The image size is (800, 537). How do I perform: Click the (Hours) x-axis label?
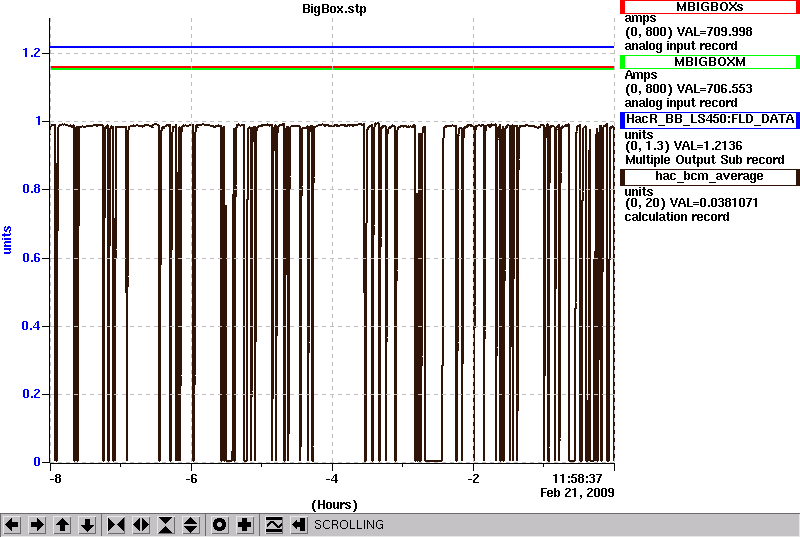click(334, 505)
